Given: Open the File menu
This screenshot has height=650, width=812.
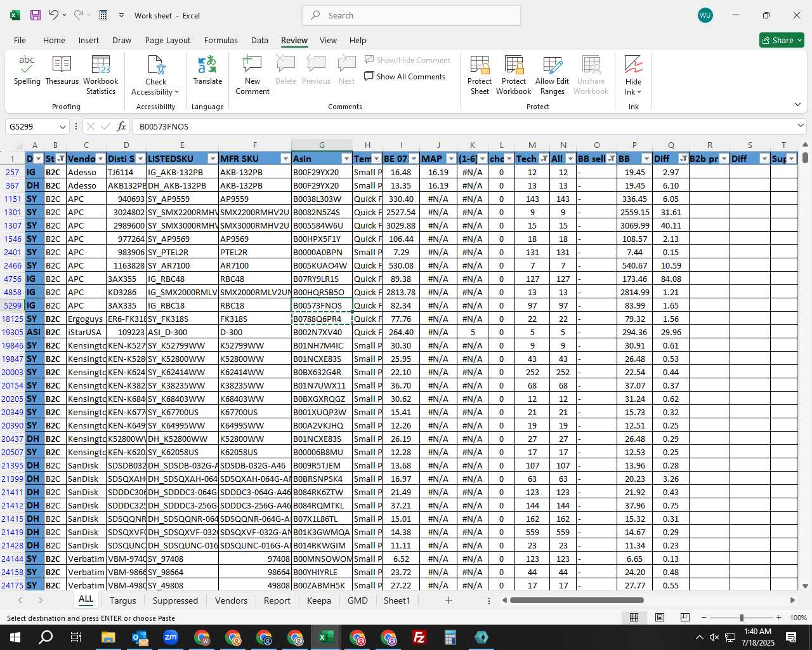Looking at the screenshot, I should pos(20,40).
